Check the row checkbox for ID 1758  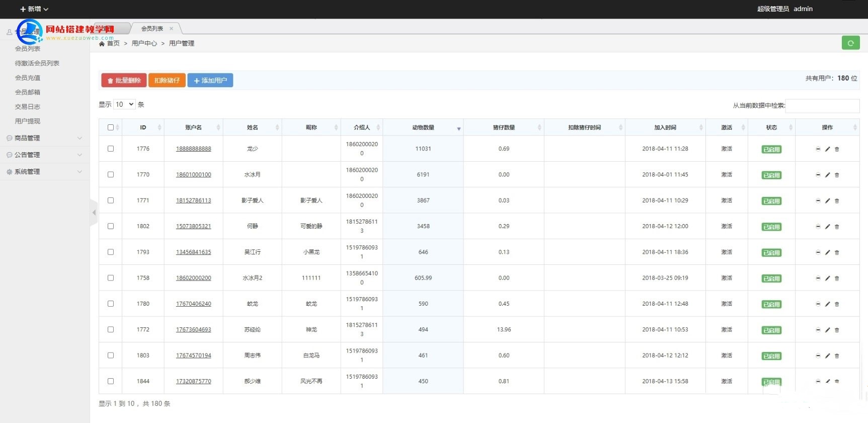click(x=111, y=278)
